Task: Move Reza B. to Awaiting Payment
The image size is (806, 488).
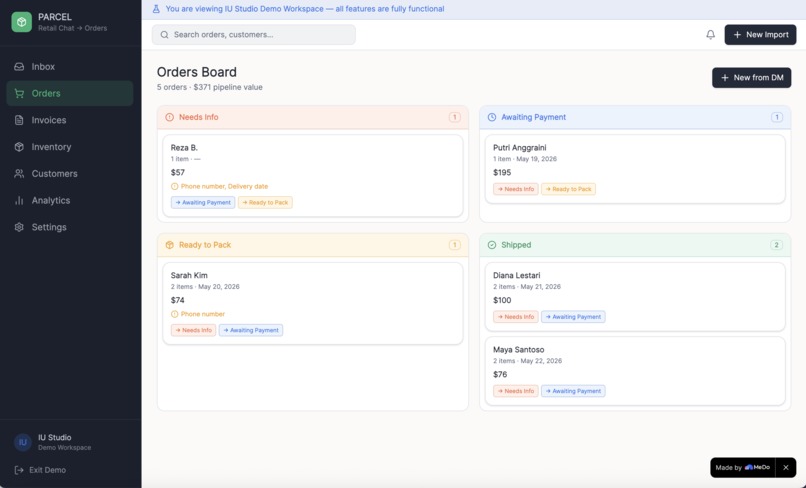Action: pos(203,203)
